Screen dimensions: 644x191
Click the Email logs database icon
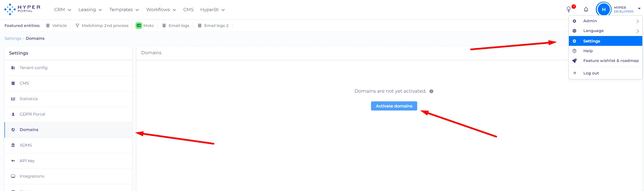tap(164, 26)
